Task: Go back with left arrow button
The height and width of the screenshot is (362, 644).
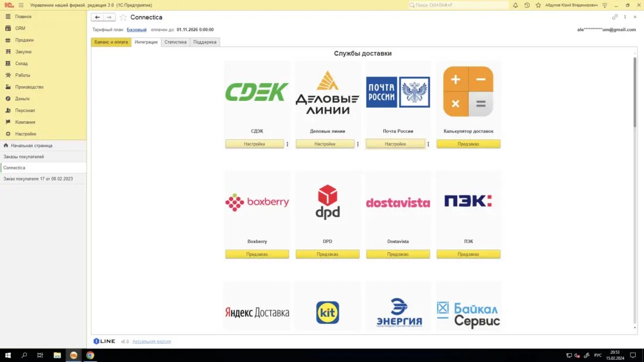Action: pyautogui.click(x=97, y=17)
